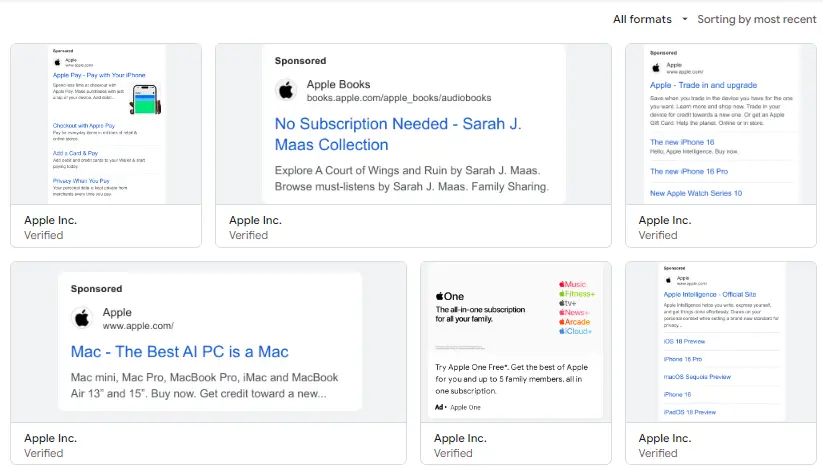Click the Apple One logo in the subscription ad
Viewport: 823px width, 470px height.
click(450, 296)
